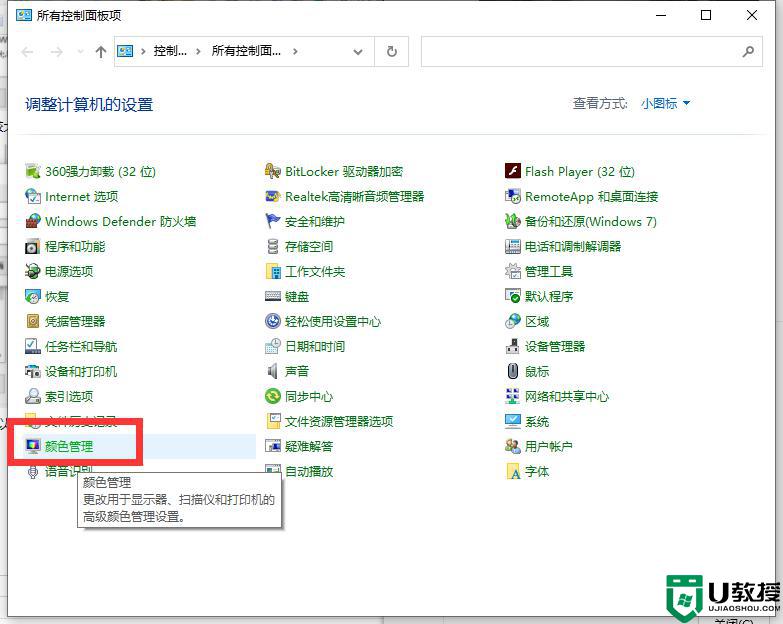Screen dimensions: 783x624
Task: Open 凭据管理器 icon
Action: (x=32, y=321)
